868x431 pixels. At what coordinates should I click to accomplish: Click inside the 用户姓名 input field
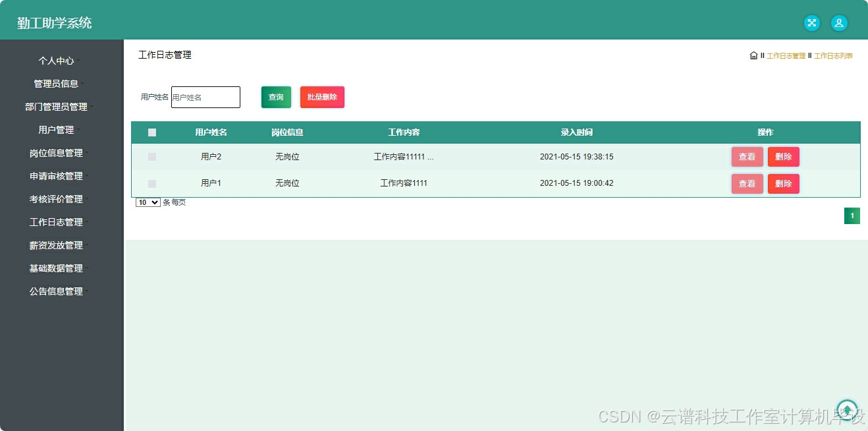tap(205, 97)
